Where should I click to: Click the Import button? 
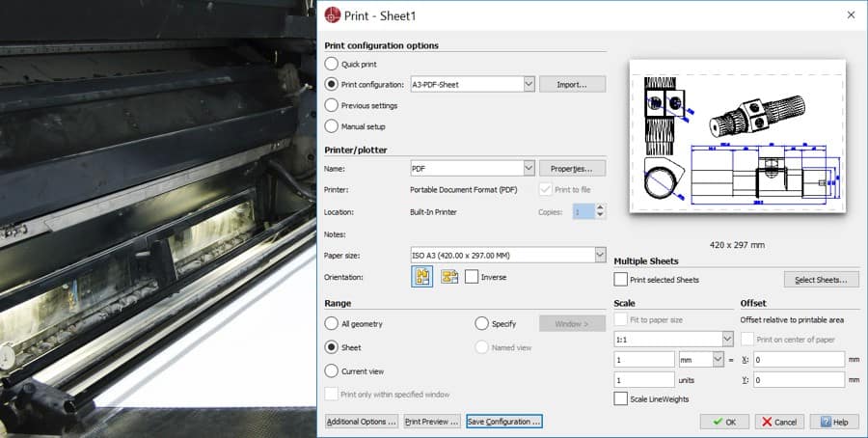tap(572, 85)
